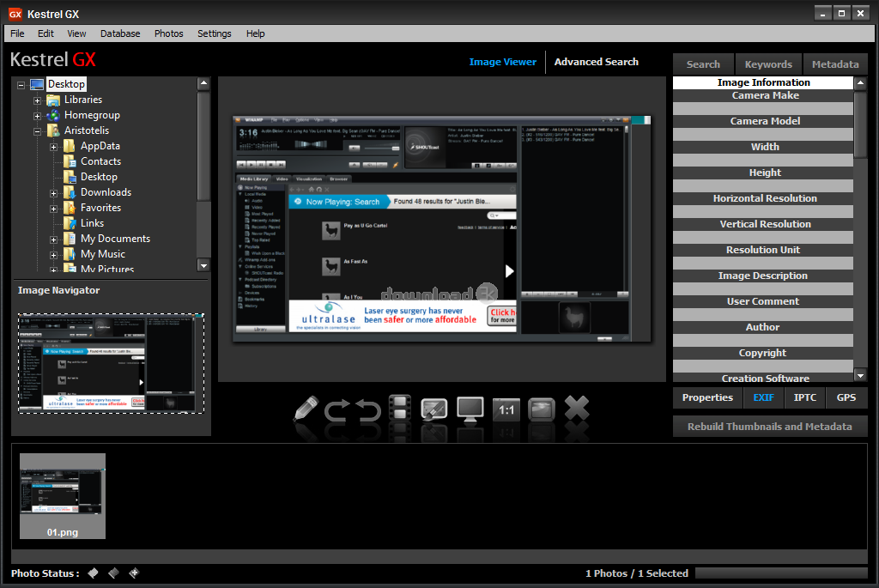Click Rebuild Thumbnails and Metadata button
This screenshot has width=879, height=588.
tap(770, 427)
